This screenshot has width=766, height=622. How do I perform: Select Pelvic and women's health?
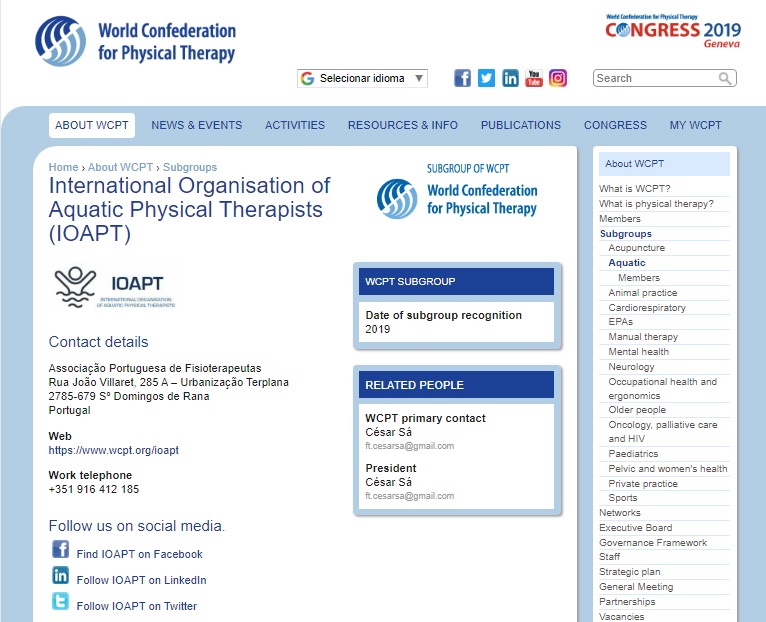point(668,469)
